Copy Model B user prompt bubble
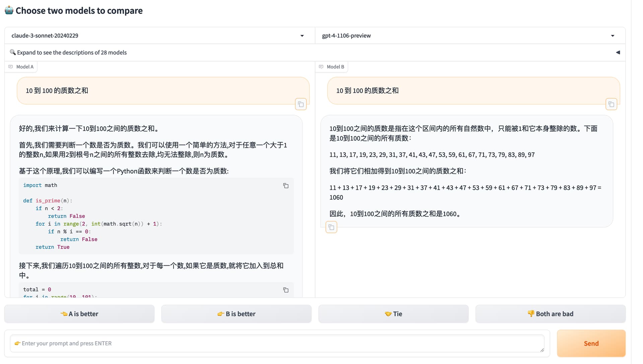This screenshot has width=643, height=364. 611,104
